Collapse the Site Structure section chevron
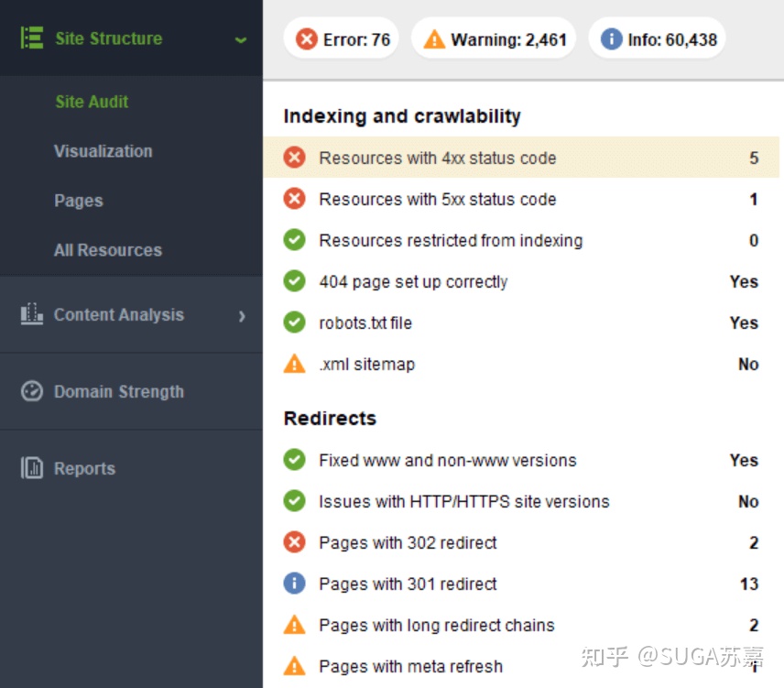The width and height of the screenshot is (784, 688). pos(241,40)
